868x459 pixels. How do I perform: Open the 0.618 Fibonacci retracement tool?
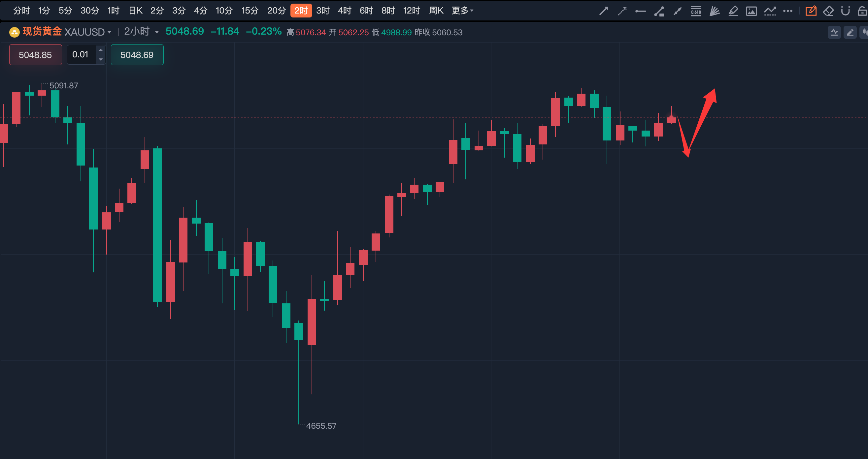point(696,11)
